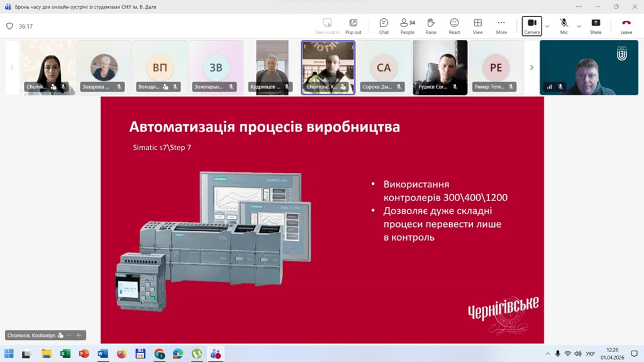Unmute the Mic
The height and width of the screenshot is (362, 644).
pyautogui.click(x=564, y=26)
